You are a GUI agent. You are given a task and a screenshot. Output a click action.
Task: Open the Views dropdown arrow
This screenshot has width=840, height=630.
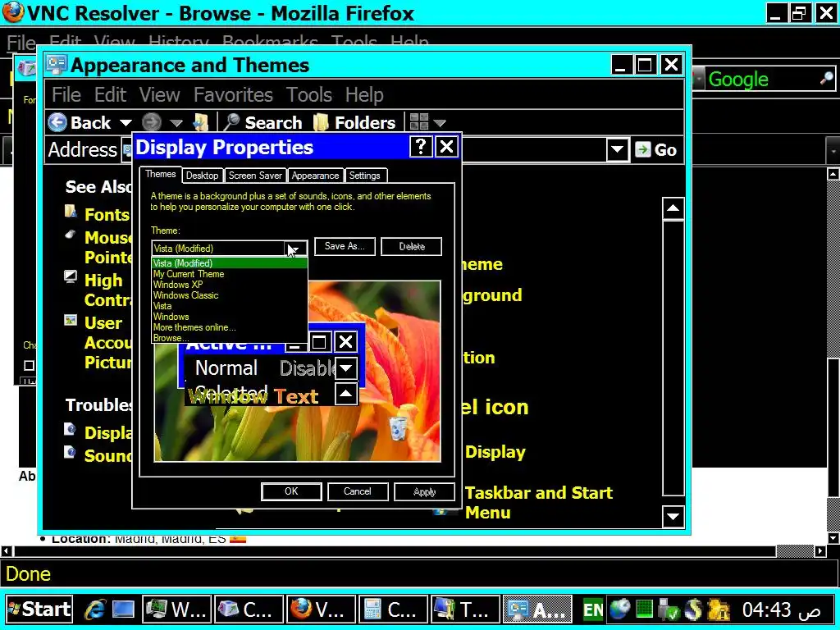440,123
